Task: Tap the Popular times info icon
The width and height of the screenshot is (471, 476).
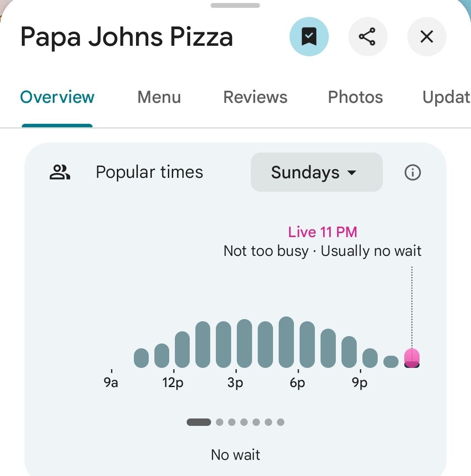Action: click(x=413, y=173)
